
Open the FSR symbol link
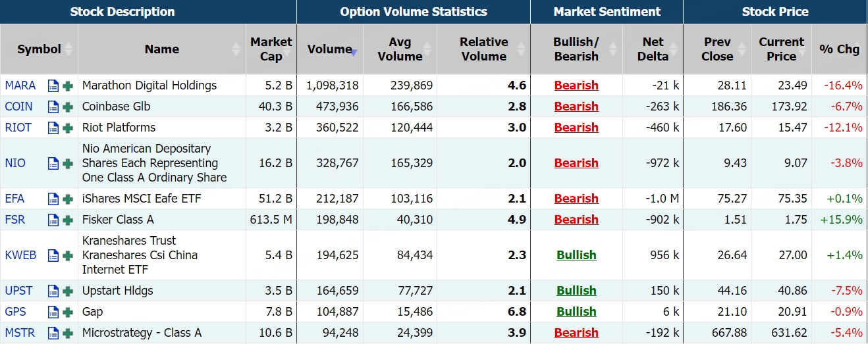[14, 220]
